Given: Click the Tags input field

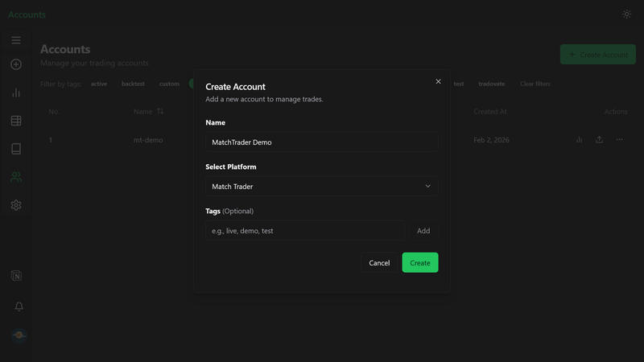Looking at the screenshot, I should pos(305,231).
